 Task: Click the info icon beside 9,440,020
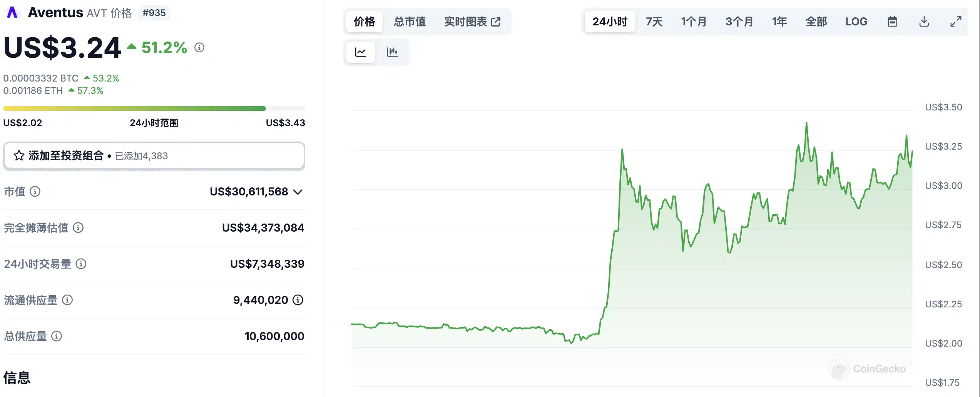(x=298, y=300)
